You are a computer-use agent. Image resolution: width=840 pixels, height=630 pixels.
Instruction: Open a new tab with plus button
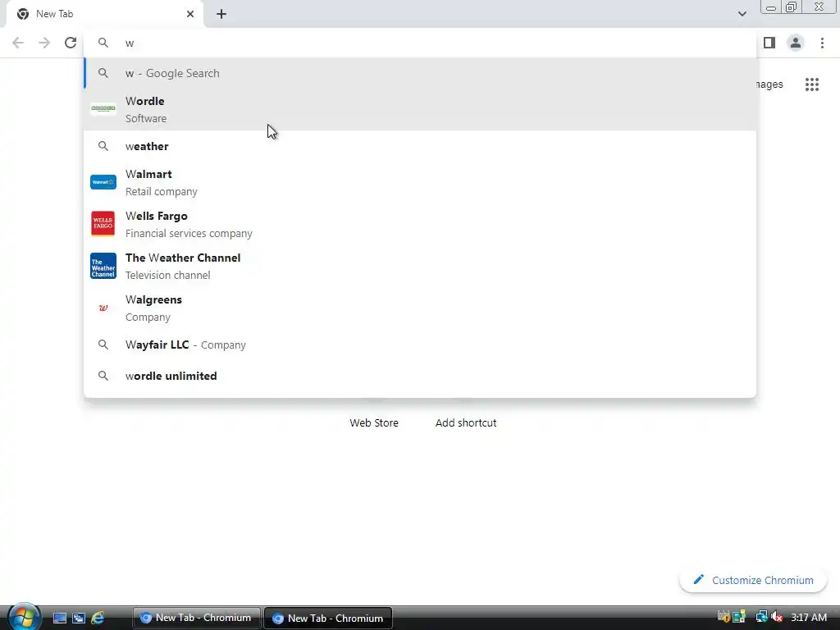pyautogui.click(x=221, y=14)
